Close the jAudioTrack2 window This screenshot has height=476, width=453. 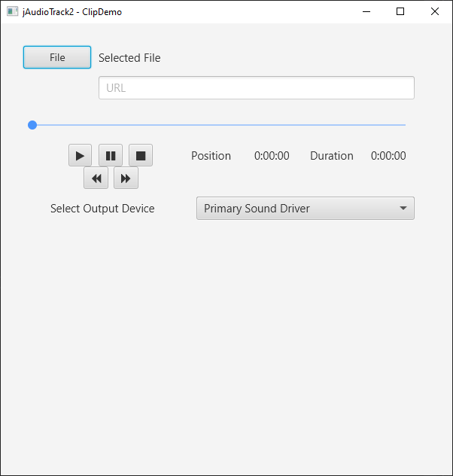tap(435, 12)
